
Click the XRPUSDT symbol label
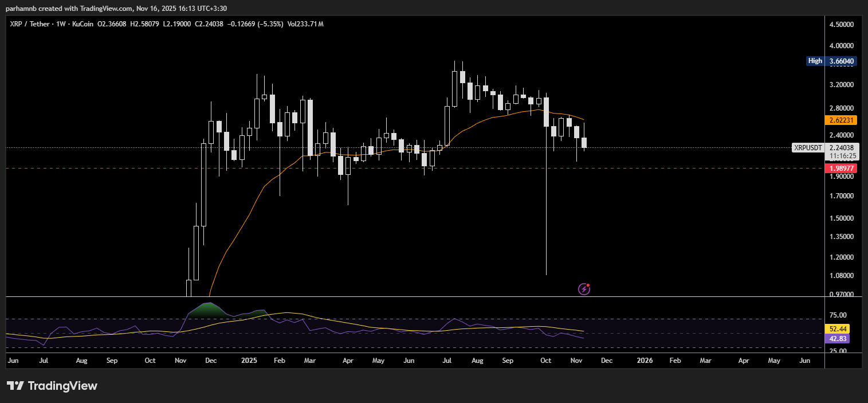pos(808,148)
